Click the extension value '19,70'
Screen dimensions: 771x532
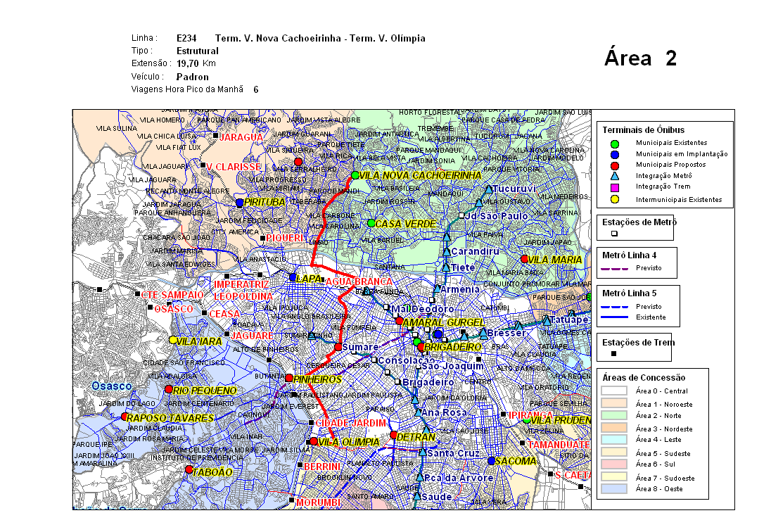click(x=187, y=64)
